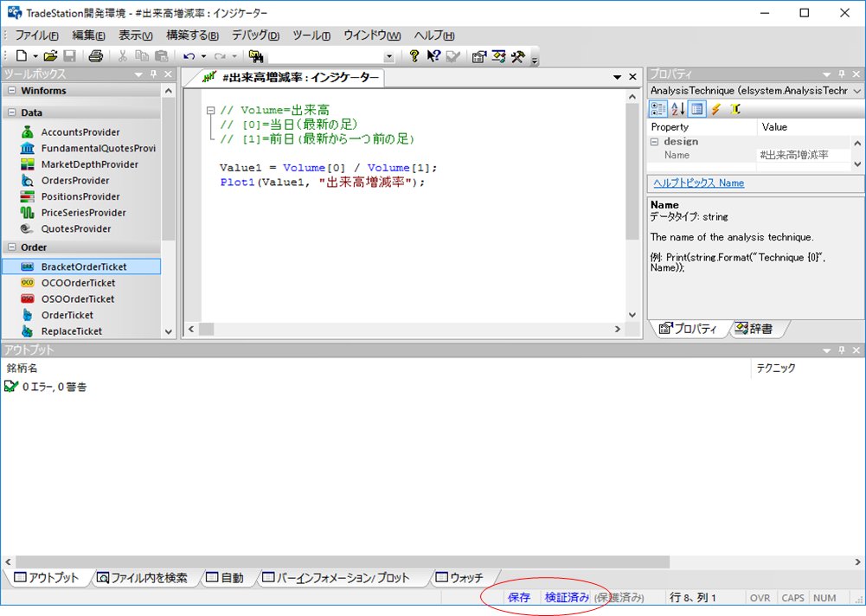This screenshot has height=616, width=866.
Task: Show the Properties list view button
Action: pyautogui.click(x=697, y=109)
